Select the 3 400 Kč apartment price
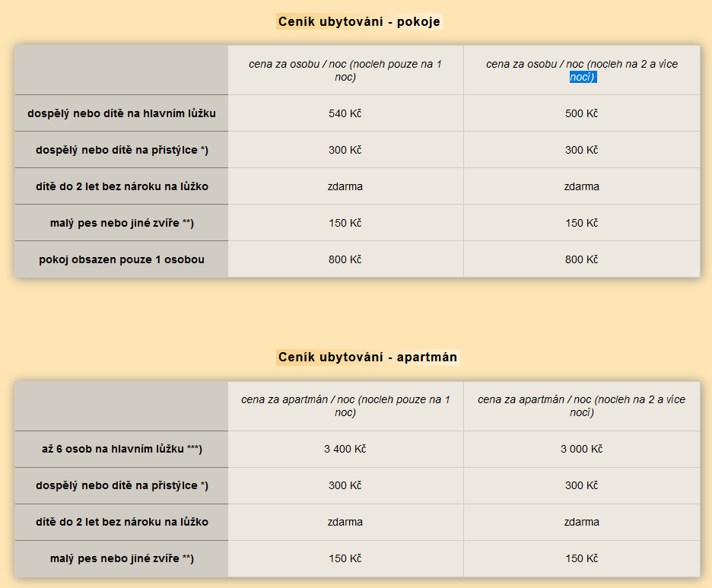 point(345,449)
